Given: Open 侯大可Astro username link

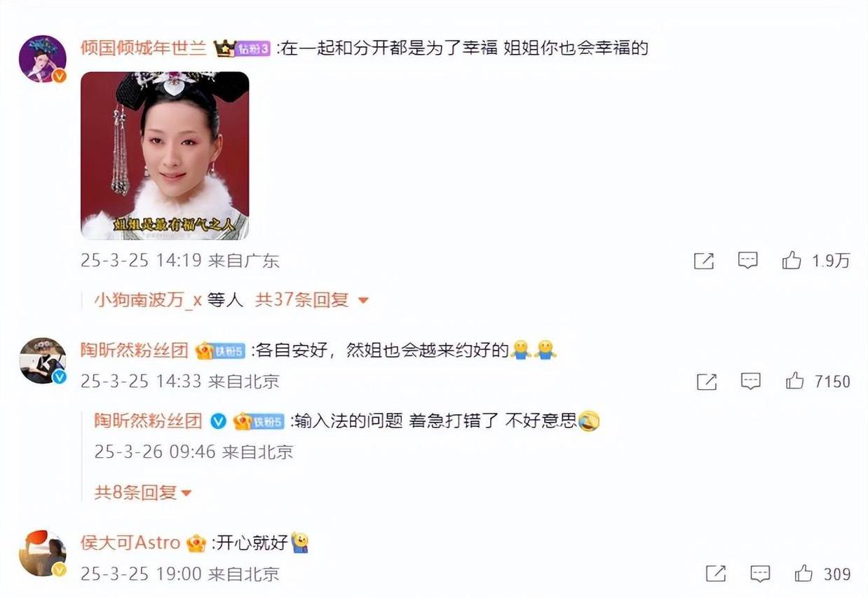Looking at the screenshot, I should 130,543.
